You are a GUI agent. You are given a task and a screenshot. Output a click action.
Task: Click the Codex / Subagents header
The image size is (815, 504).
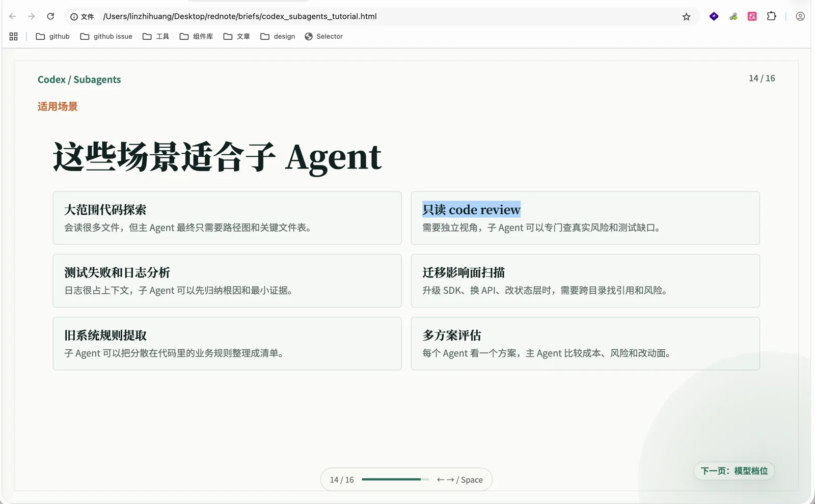[79, 79]
